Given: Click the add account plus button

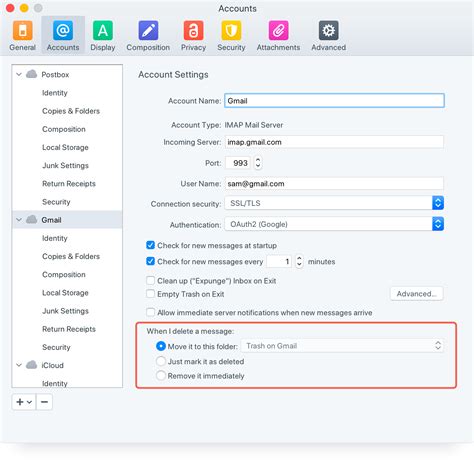Looking at the screenshot, I should 20,402.
